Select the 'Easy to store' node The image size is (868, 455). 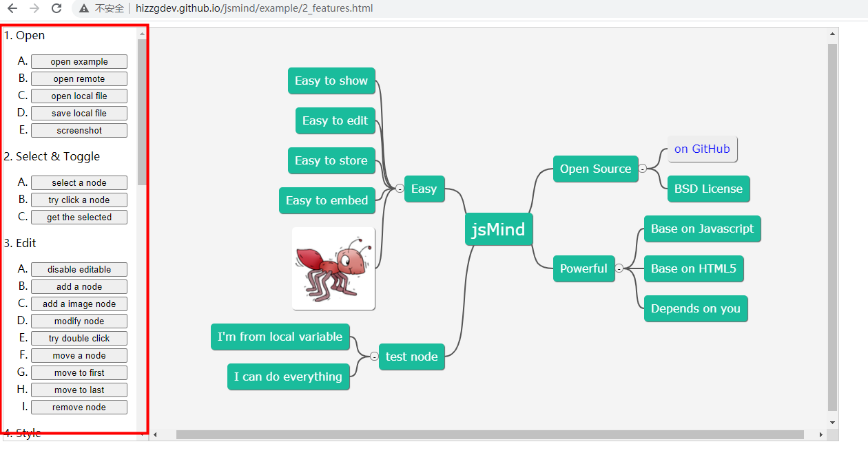pos(331,160)
